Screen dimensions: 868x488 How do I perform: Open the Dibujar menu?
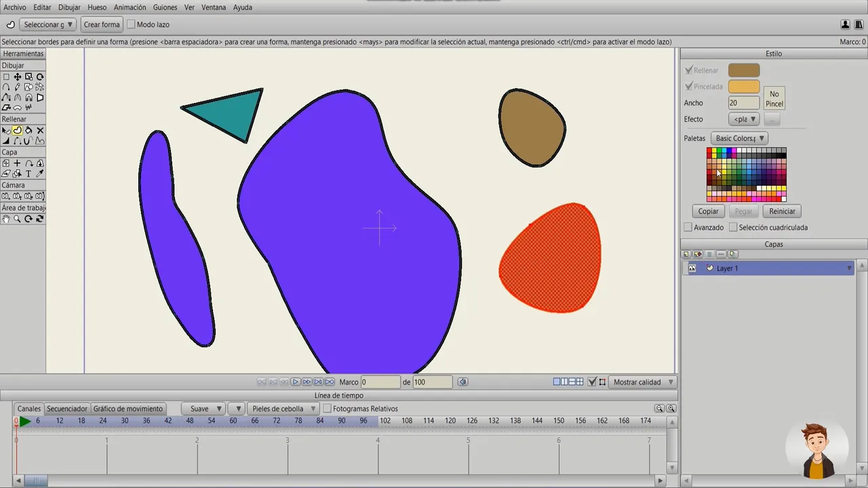pos(69,7)
